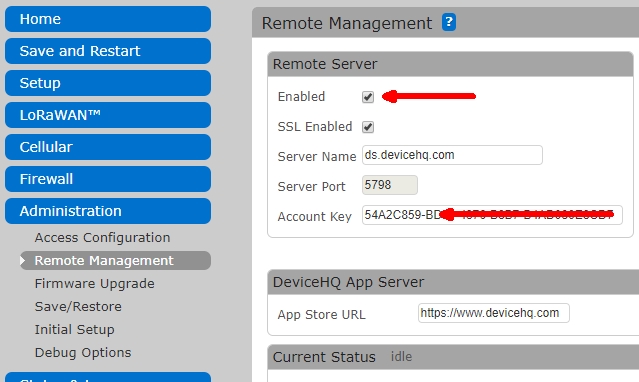The width and height of the screenshot is (639, 382).
Task: Expand the Cellular menu
Action: pos(108,147)
